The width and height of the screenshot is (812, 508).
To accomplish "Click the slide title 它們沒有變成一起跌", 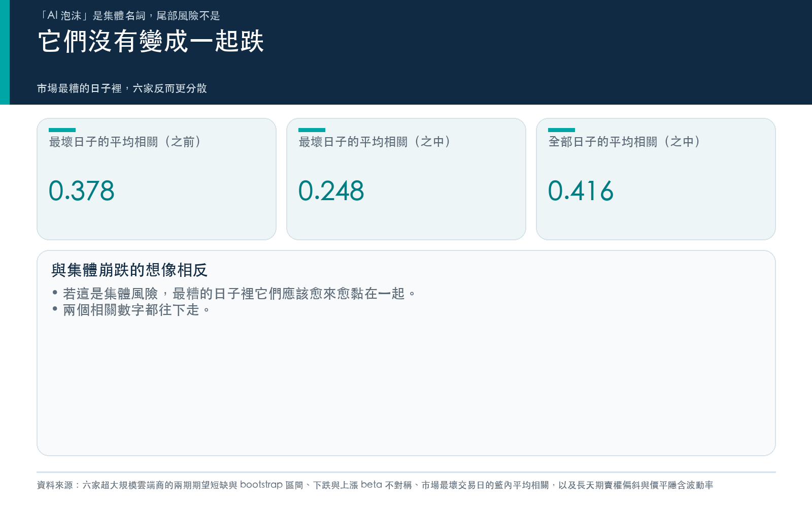I will click(x=151, y=41).
